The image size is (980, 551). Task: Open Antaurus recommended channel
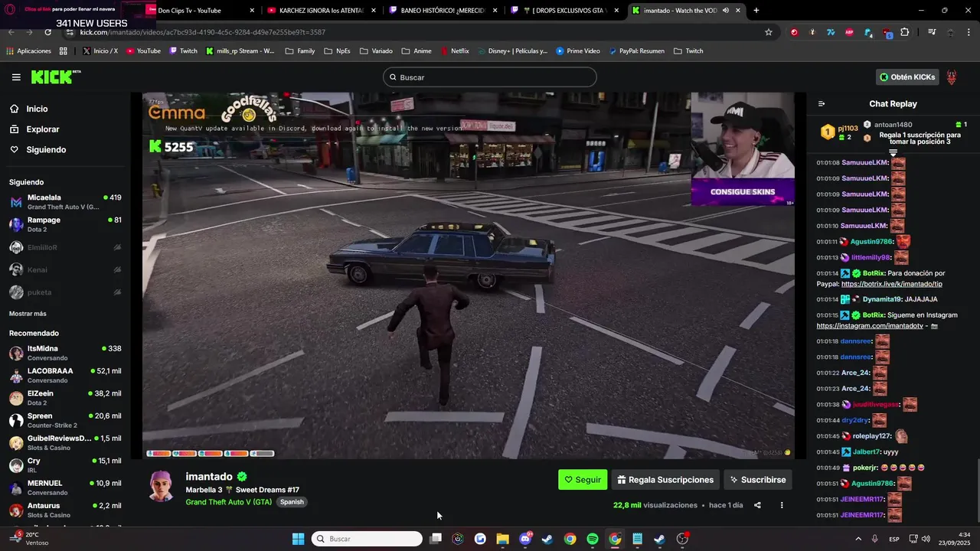pos(65,510)
